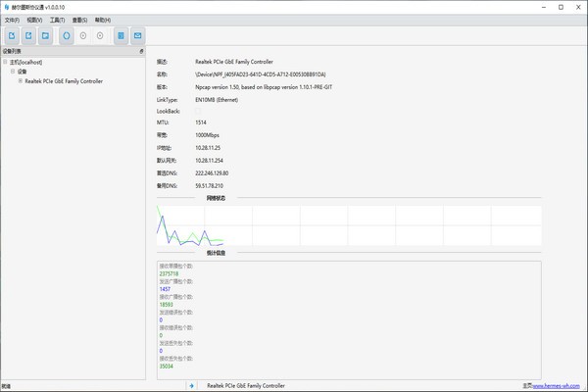Click the document list toolbar icon
This screenshot has height=392, width=588.
click(x=121, y=36)
